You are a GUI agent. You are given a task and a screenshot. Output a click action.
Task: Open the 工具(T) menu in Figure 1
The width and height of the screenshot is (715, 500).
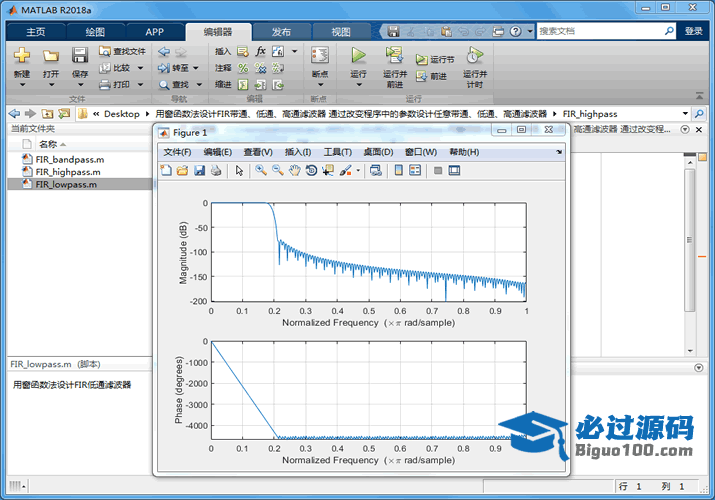[x=337, y=152]
